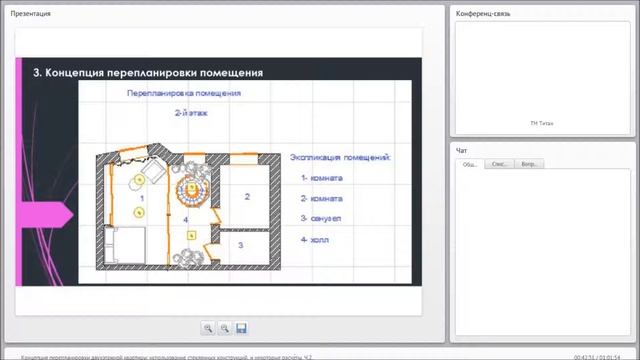Click the slide title «3. Концепция перепланировки помещения»
640x360 pixels.
[x=148, y=73]
